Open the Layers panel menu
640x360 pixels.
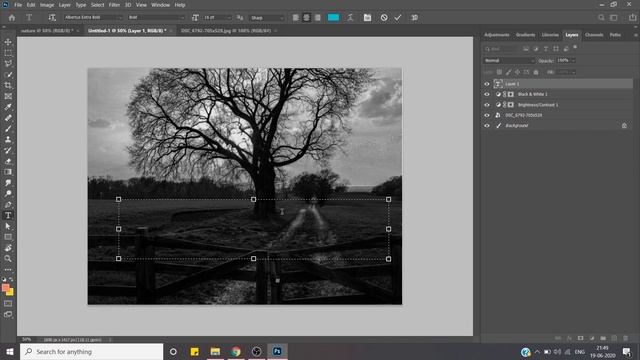(x=635, y=35)
